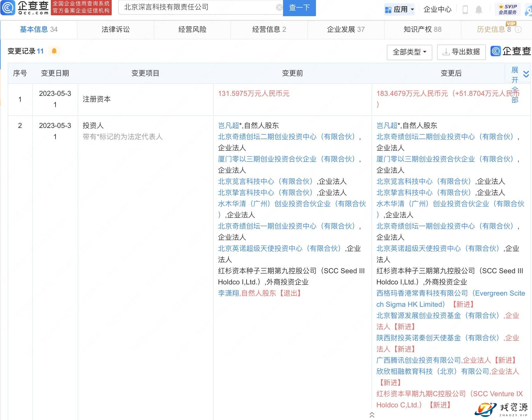Image resolution: width=532 pixels, height=420 pixels.
Task: Open notifications via the bell icon in header
Action: [479, 9]
